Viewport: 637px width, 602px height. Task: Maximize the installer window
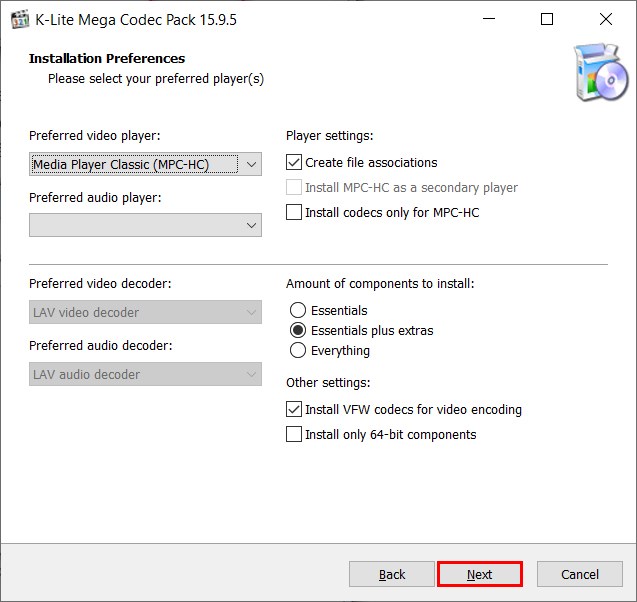click(547, 19)
